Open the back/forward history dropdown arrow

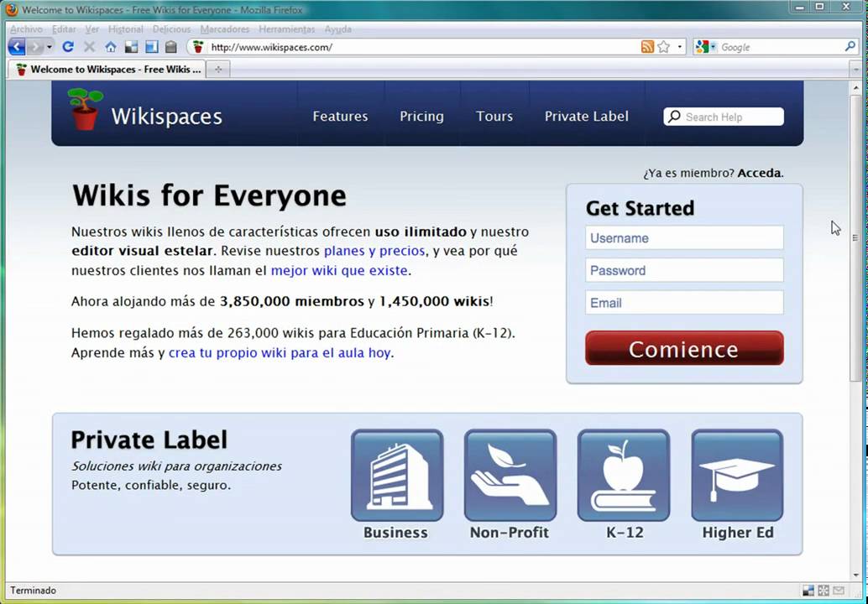[x=50, y=47]
